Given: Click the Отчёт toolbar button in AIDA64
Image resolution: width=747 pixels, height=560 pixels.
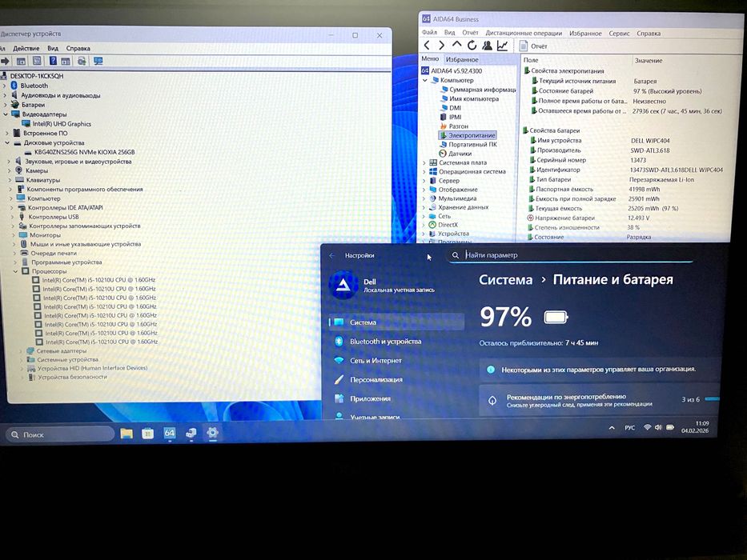Looking at the screenshot, I should tap(533, 46).
